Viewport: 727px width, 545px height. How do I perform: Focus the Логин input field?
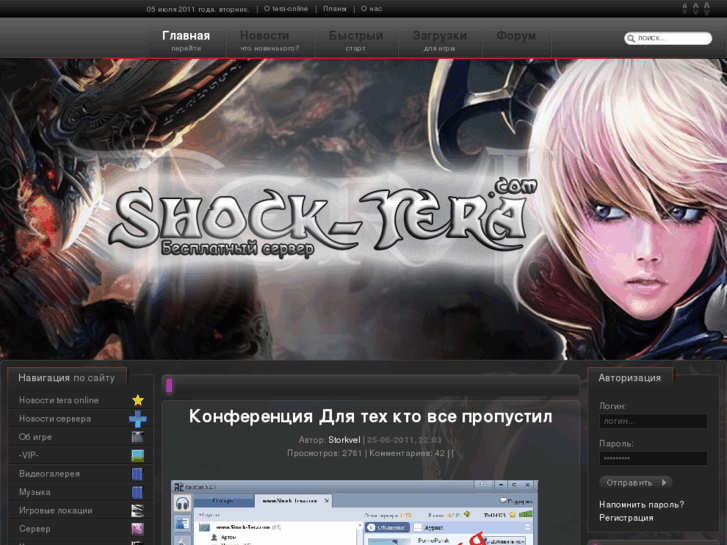click(x=653, y=421)
